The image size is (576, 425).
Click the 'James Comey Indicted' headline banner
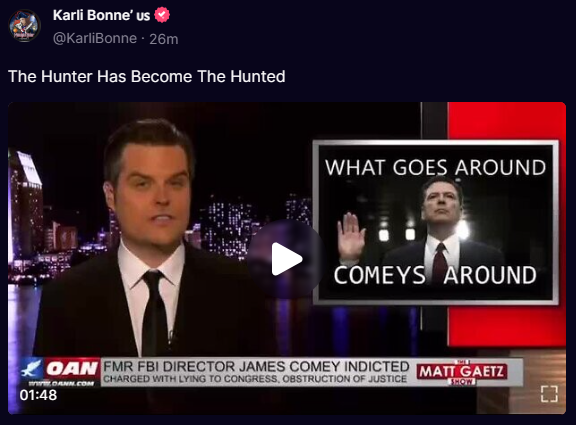[x=256, y=366]
